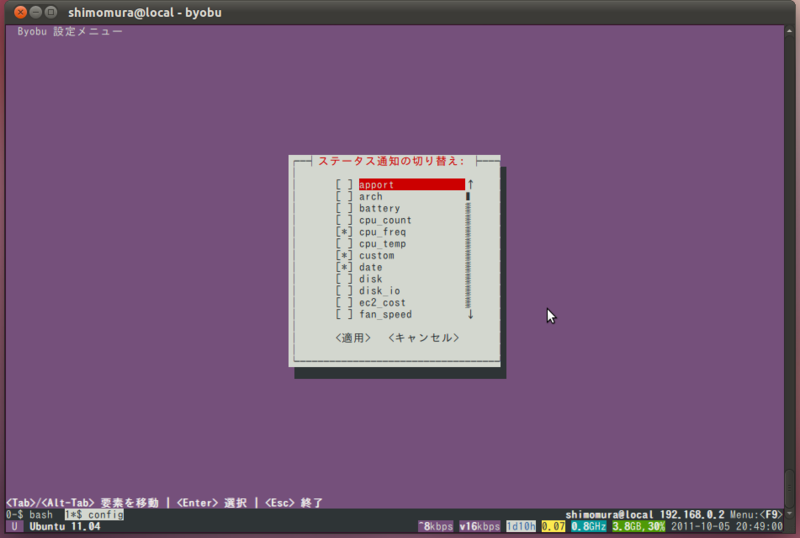
Task: Click the 適用 (Apply) button
Action: [353, 337]
